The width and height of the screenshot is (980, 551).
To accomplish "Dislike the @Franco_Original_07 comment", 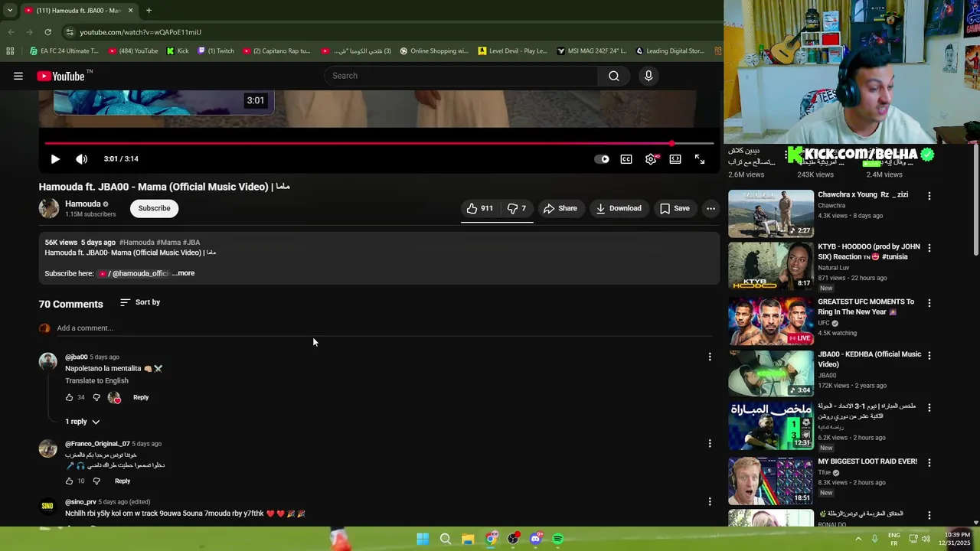I will coord(96,481).
